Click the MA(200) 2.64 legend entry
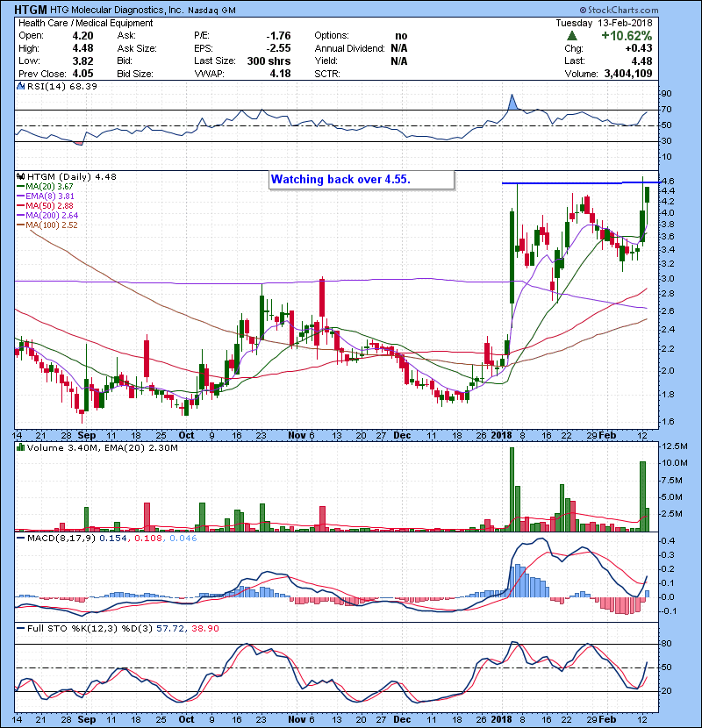 (x=47, y=216)
